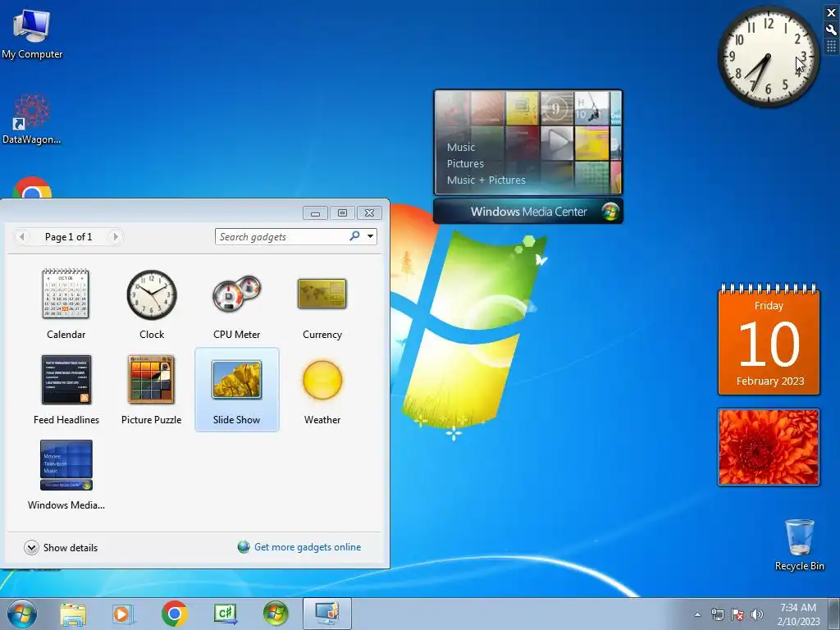The height and width of the screenshot is (630, 840).
Task: Choose the Weather gadget
Action: 322,390
